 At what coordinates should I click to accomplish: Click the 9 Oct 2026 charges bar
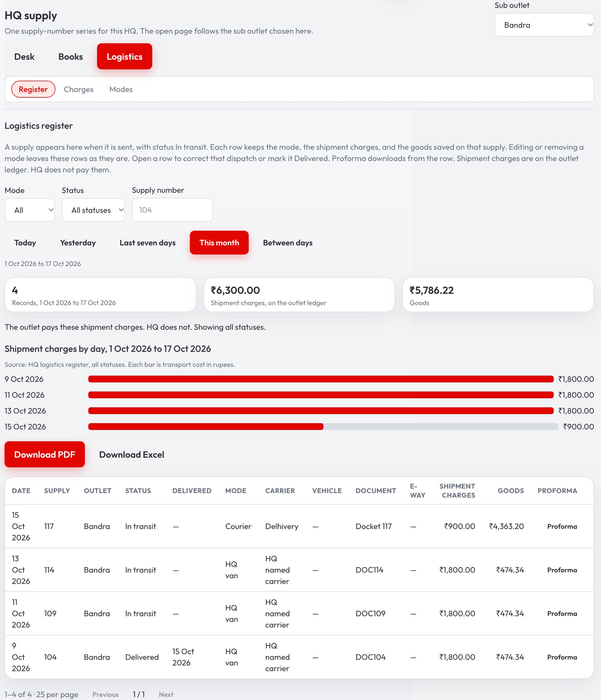(321, 379)
